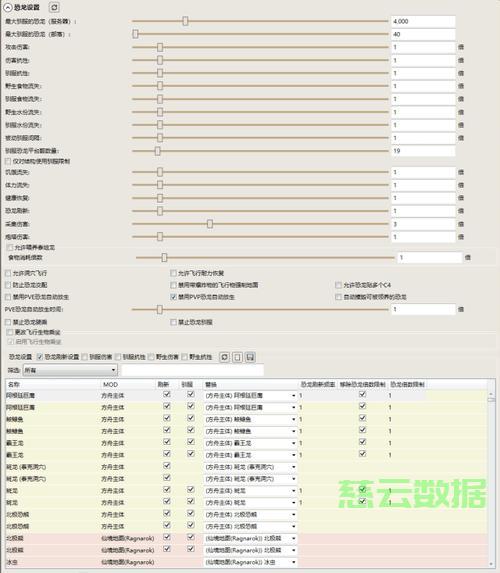500x573 pixels.
Task: Sort the table by the MOD column header
Action: [x=128, y=384]
